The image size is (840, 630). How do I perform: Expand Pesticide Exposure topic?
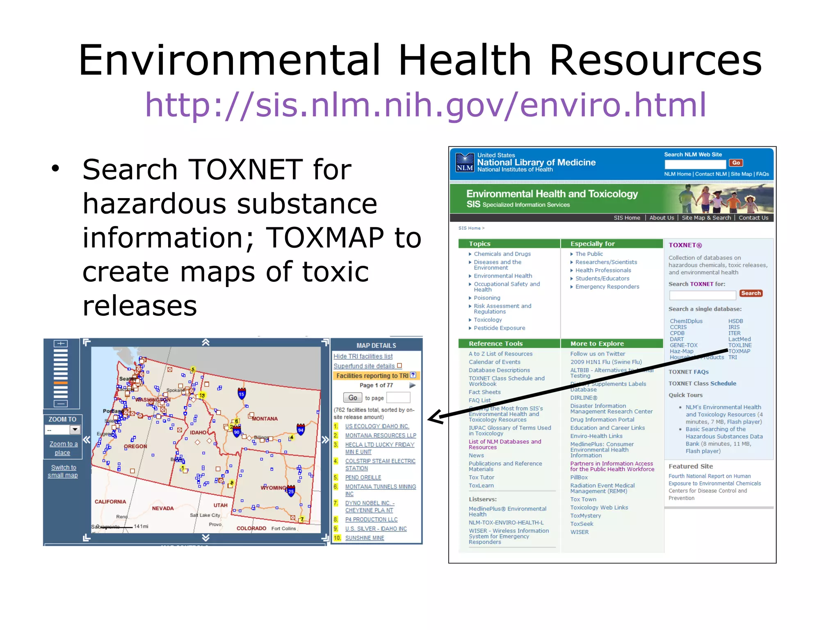[470, 328]
